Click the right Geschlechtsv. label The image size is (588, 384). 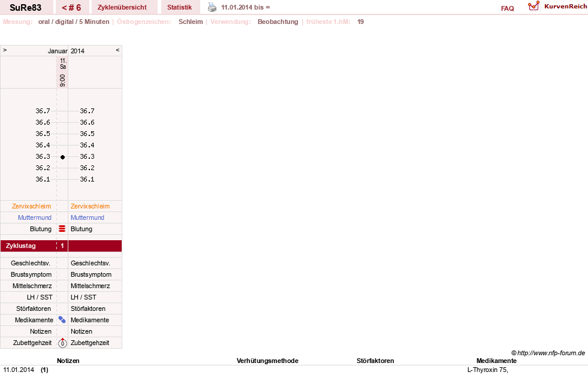click(x=91, y=263)
